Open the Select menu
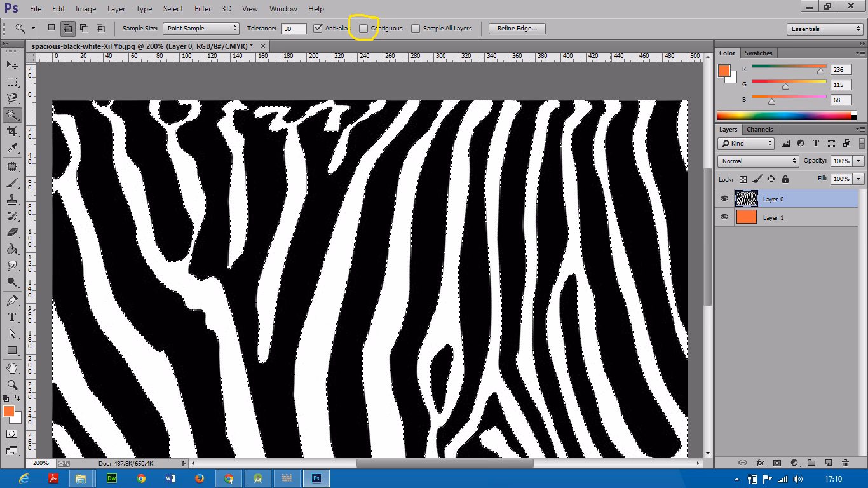Viewport: 868px width, 488px height. (173, 8)
